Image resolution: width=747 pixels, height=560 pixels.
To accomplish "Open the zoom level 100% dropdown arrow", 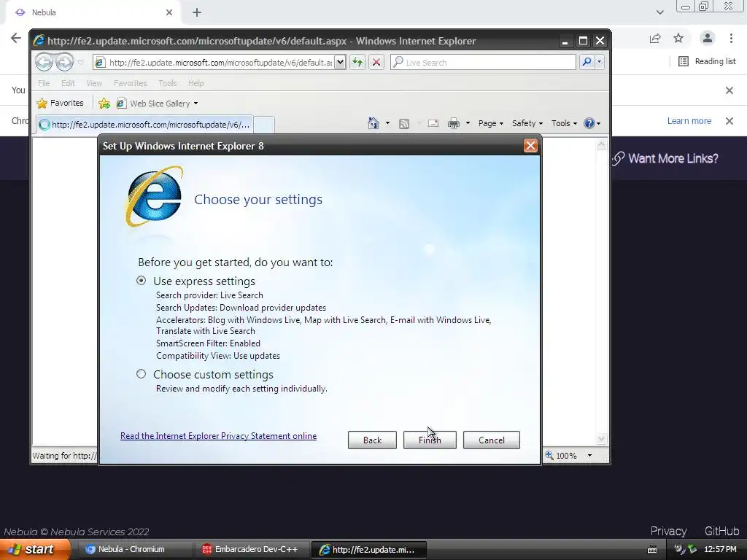I will coord(589,456).
